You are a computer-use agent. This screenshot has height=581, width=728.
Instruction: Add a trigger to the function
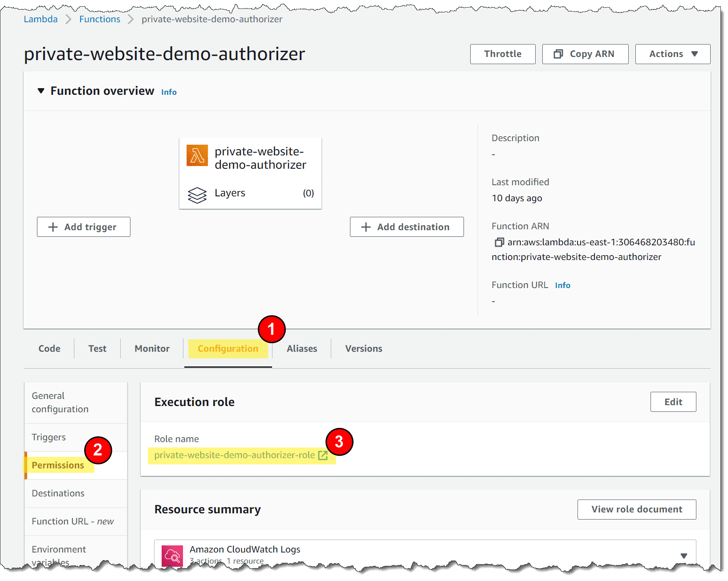tap(84, 227)
